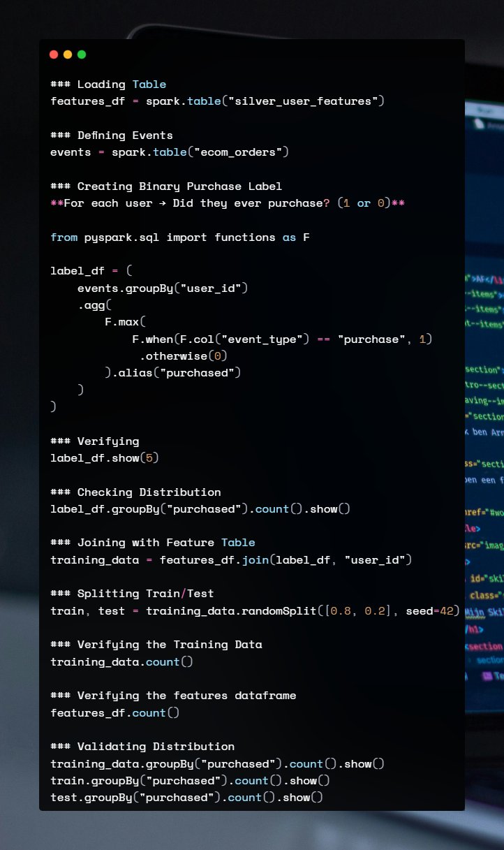Image resolution: width=504 pixels, height=850 pixels.
Task: Click the yellow minimize dot
Action: tap(68, 54)
